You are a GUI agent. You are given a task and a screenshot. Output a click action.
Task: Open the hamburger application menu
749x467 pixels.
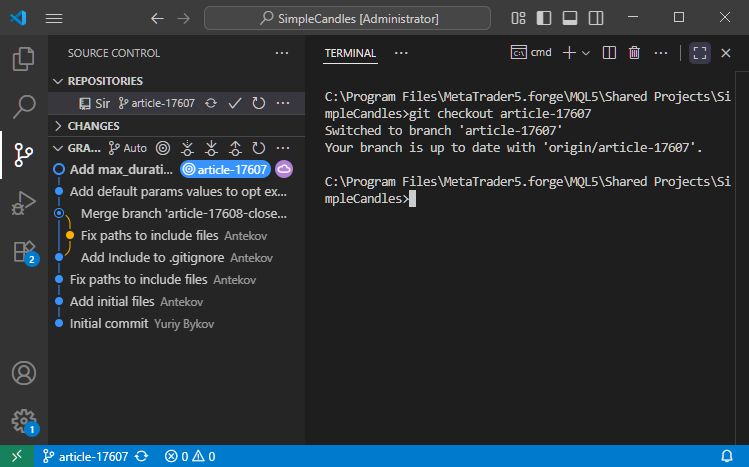point(54,18)
